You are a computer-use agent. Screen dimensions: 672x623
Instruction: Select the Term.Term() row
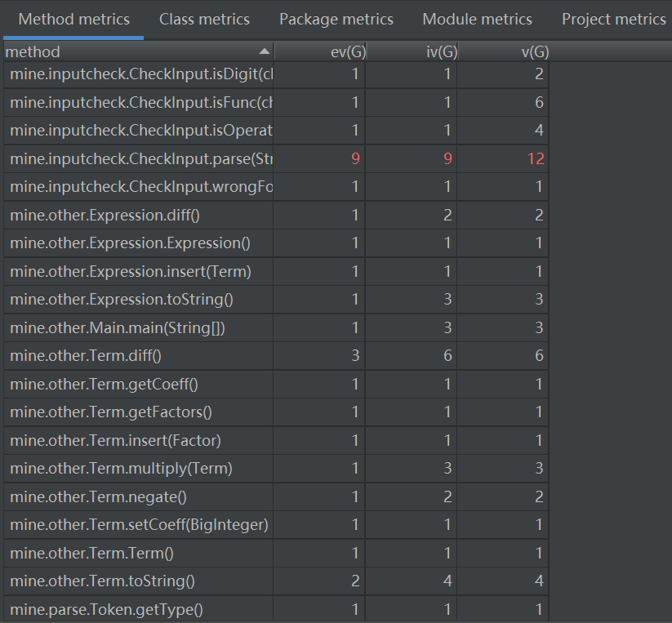click(x=276, y=553)
